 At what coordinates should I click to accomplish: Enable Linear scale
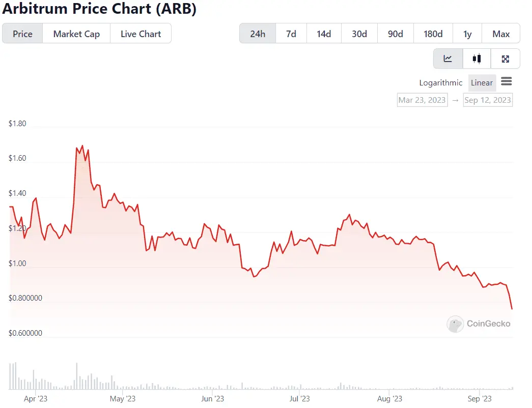click(x=482, y=82)
